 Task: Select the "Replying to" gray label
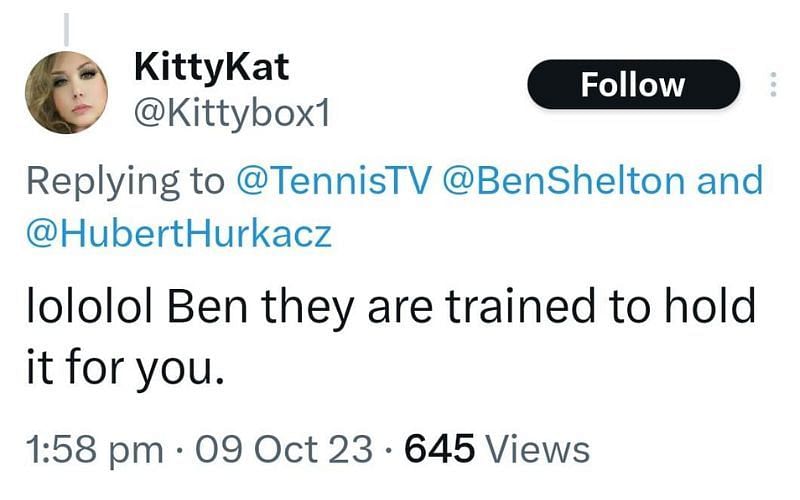(126, 182)
